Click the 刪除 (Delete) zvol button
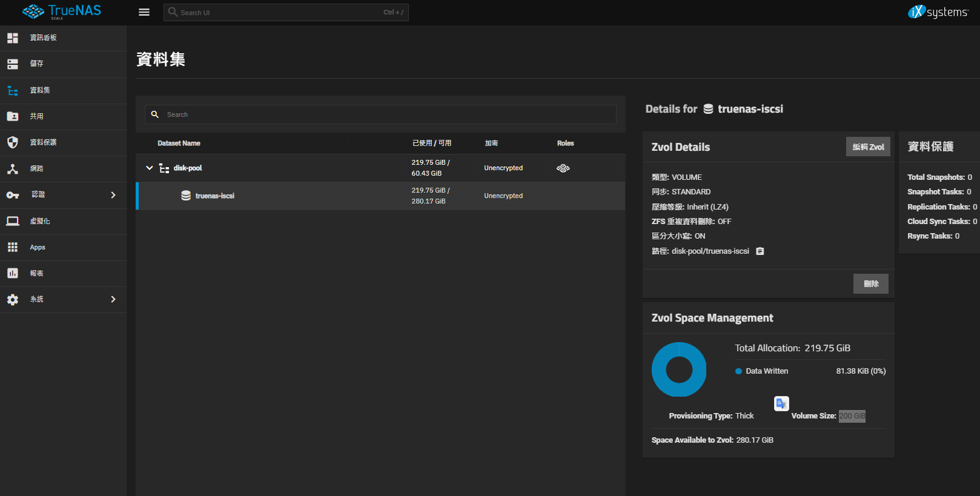 870,283
